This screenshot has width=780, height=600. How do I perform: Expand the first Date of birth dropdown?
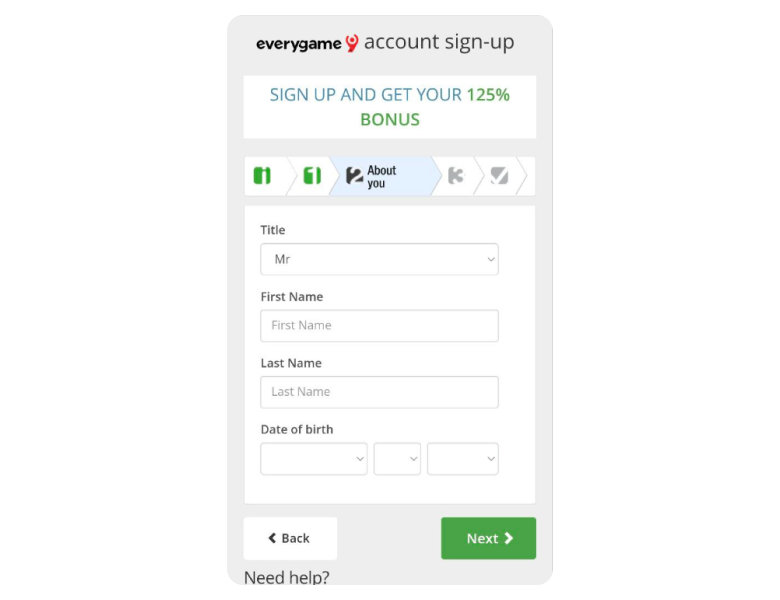coord(314,459)
